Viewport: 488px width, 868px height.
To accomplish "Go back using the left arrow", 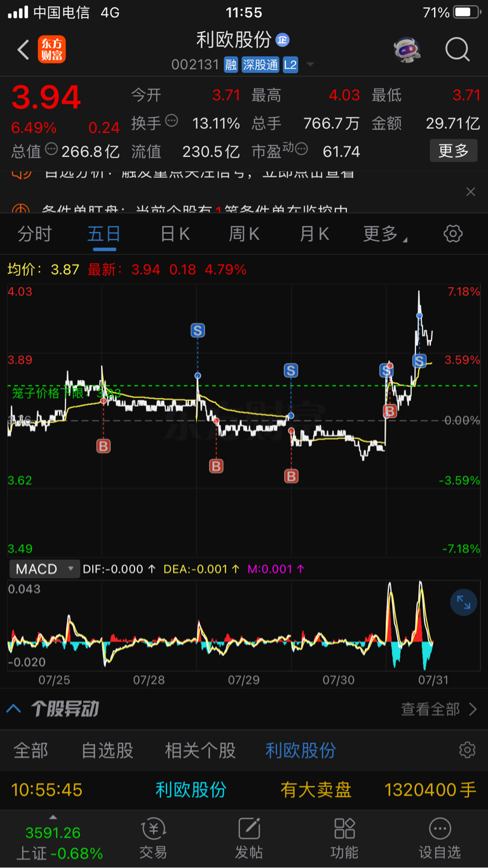I will pyautogui.click(x=23, y=50).
